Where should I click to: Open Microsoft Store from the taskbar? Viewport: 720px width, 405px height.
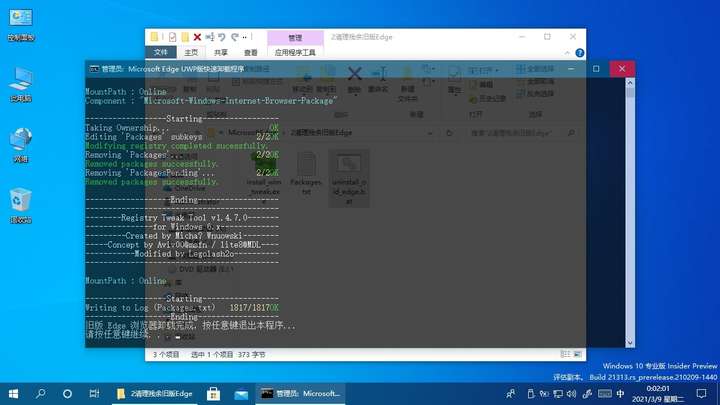(213, 394)
